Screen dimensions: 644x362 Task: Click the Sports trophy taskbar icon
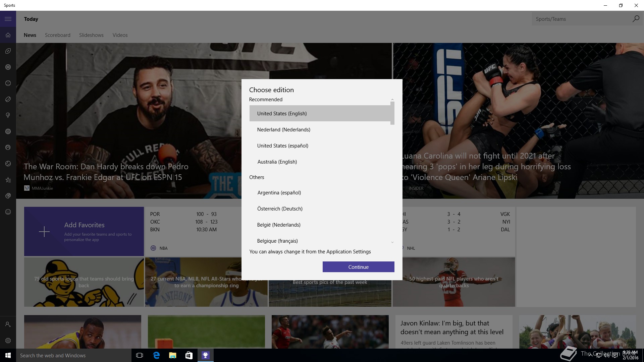click(x=205, y=355)
